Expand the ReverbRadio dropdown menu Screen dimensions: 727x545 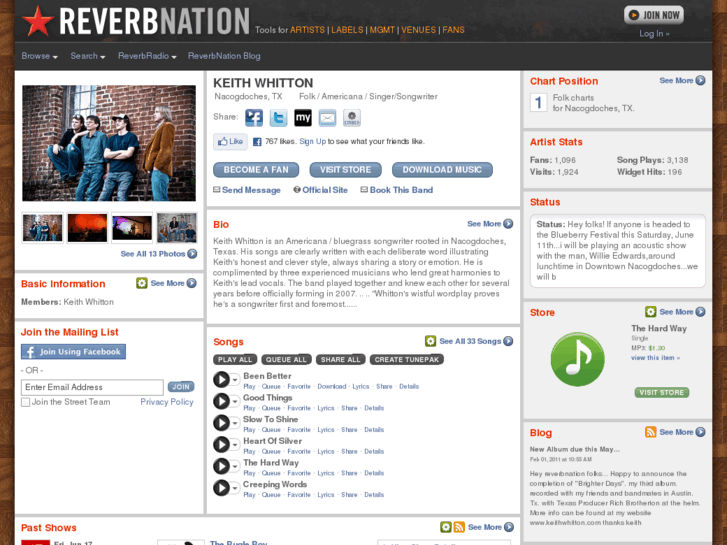pos(147,56)
